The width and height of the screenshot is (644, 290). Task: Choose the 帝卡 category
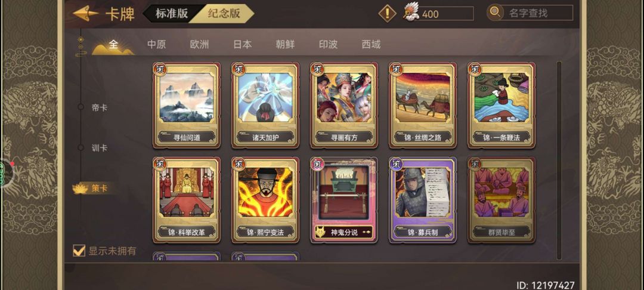click(x=100, y=107)
